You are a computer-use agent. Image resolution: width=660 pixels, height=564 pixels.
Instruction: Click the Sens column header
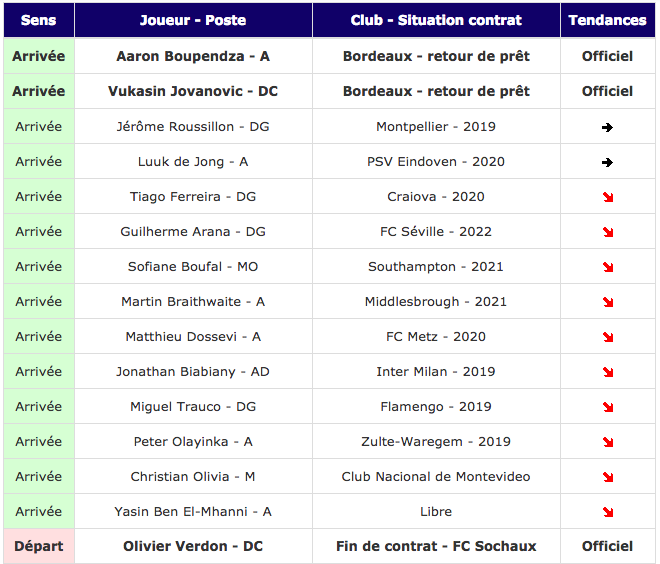pos(39,20)
